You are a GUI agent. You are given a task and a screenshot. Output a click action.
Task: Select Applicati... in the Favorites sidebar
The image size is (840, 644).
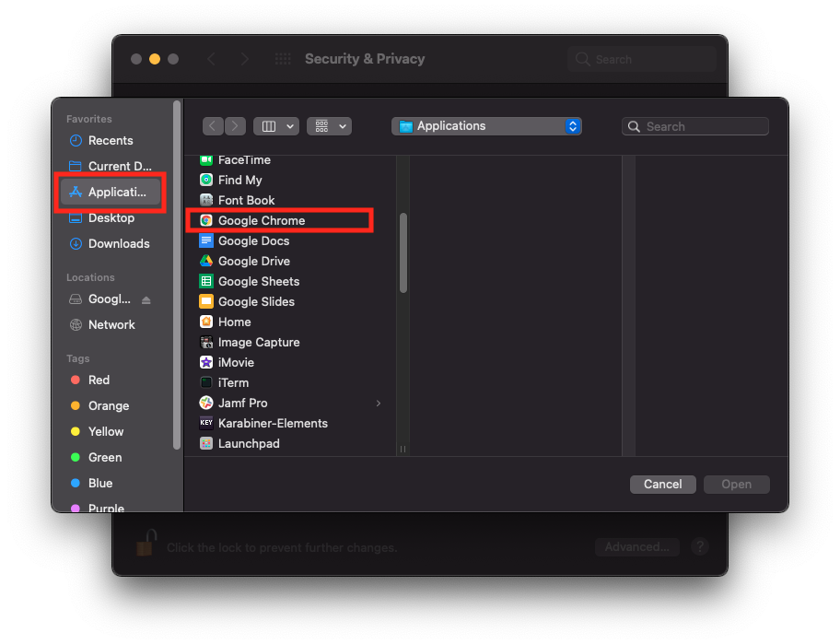click(x=111, y=192)
